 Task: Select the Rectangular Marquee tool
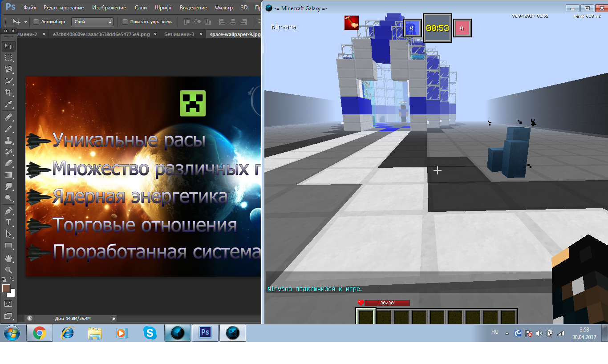8,58
